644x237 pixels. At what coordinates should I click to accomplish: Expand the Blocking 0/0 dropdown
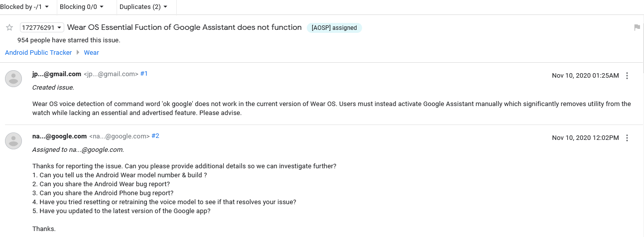pos(82,7)
